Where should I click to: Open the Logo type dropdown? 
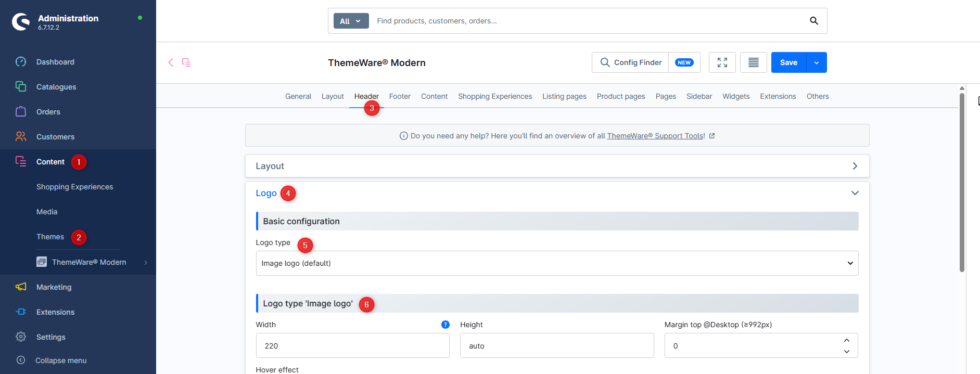(557, 263)
